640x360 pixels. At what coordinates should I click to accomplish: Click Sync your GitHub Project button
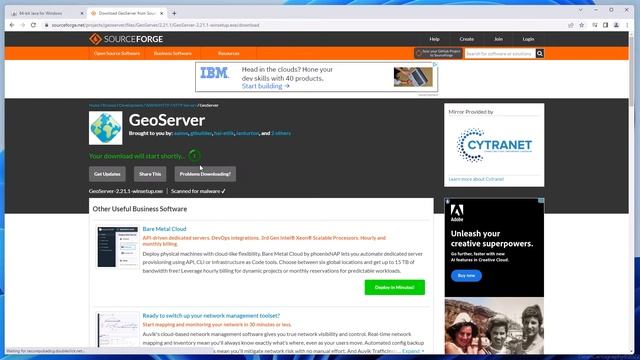pos(438,53)
